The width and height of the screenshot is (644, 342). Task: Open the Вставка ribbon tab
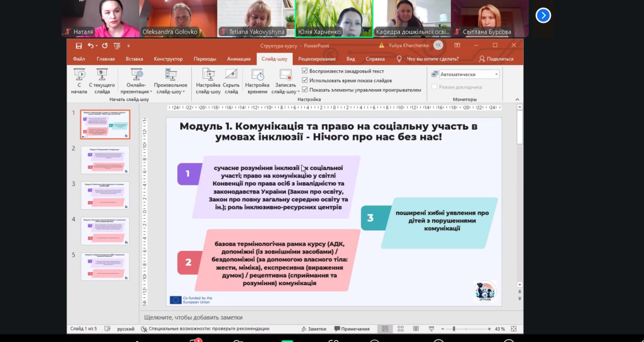tap(134, 59)
